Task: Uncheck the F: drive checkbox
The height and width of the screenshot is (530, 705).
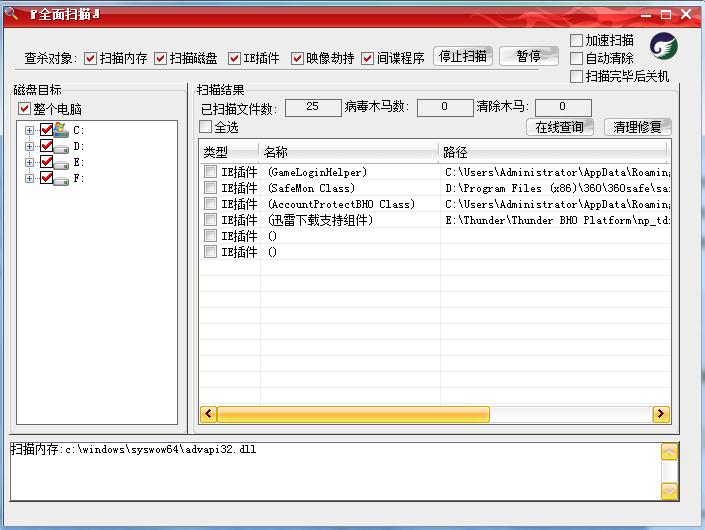Action: coord(46,178)
